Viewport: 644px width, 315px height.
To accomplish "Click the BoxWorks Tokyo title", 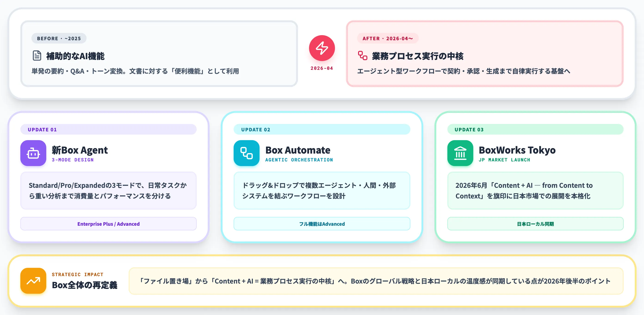I will click(517, 150).
